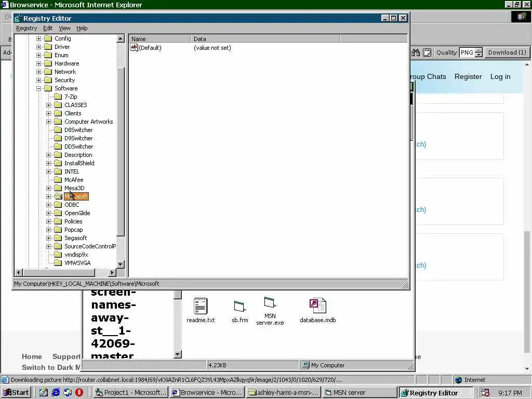Select the Mesa3D key folder icon
Viewport: 532px width, 399px height.
point(58,188)
